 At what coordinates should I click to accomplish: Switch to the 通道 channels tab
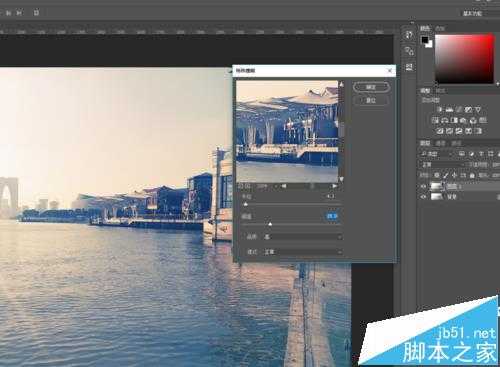[441, 143]
